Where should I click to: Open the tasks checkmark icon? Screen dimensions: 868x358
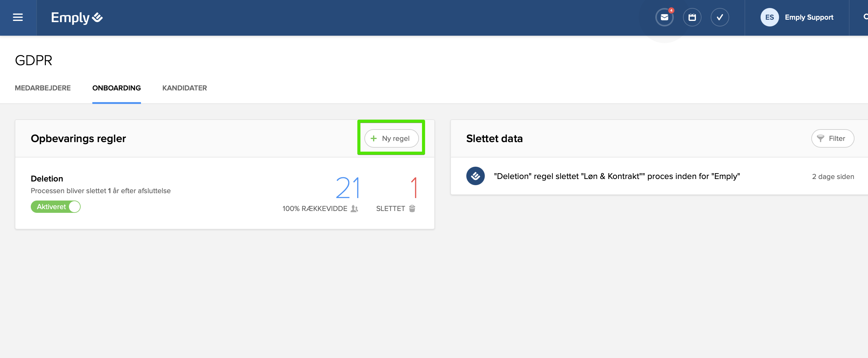click(719, 18)
